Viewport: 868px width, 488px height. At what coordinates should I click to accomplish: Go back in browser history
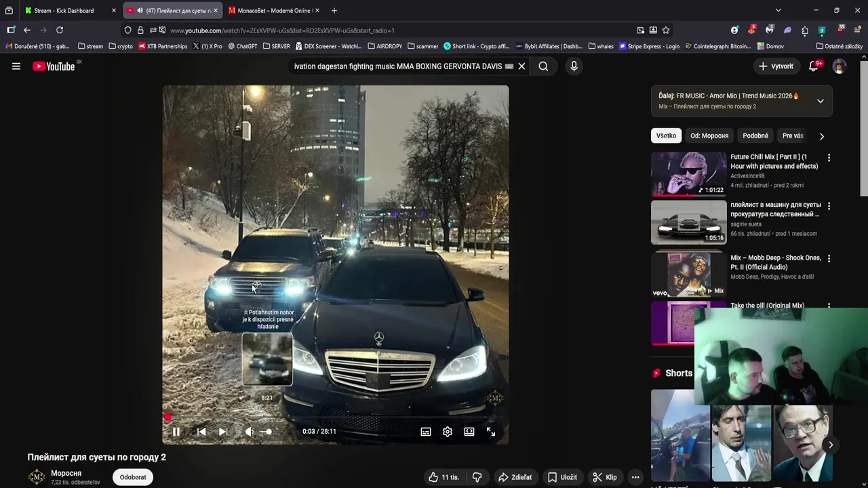(27, 30)
